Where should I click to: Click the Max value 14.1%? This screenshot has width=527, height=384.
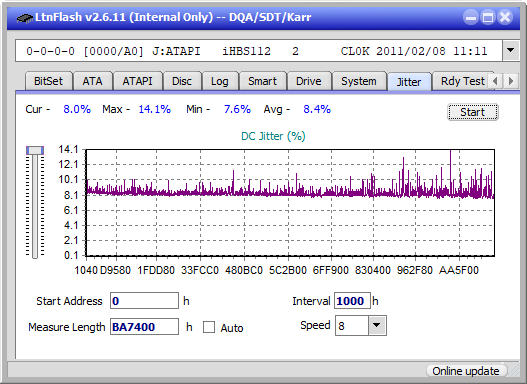(155, 109)
